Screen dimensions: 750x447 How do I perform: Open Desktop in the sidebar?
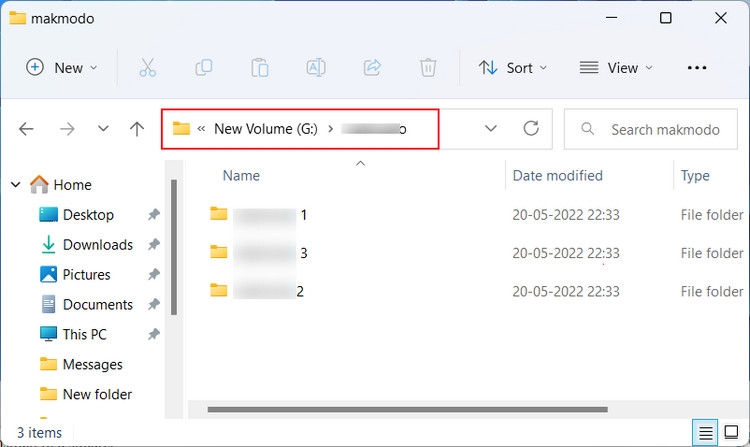click(x=77, y=215)
